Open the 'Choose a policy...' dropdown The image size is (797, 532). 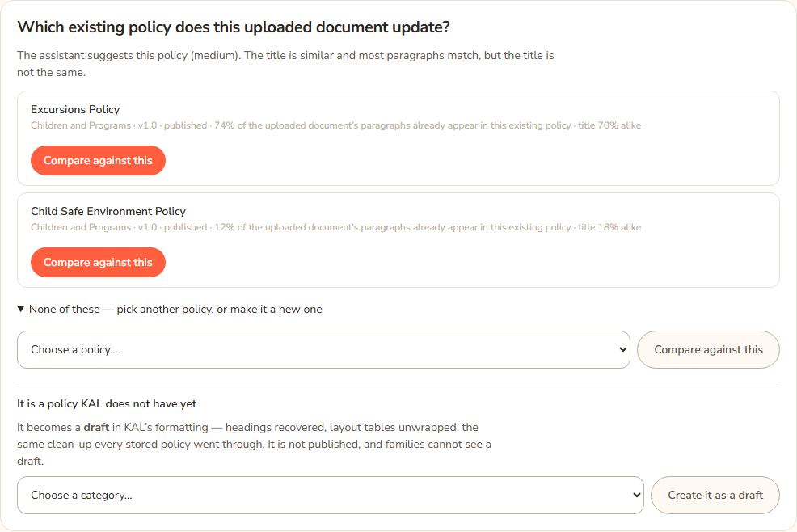323,350
